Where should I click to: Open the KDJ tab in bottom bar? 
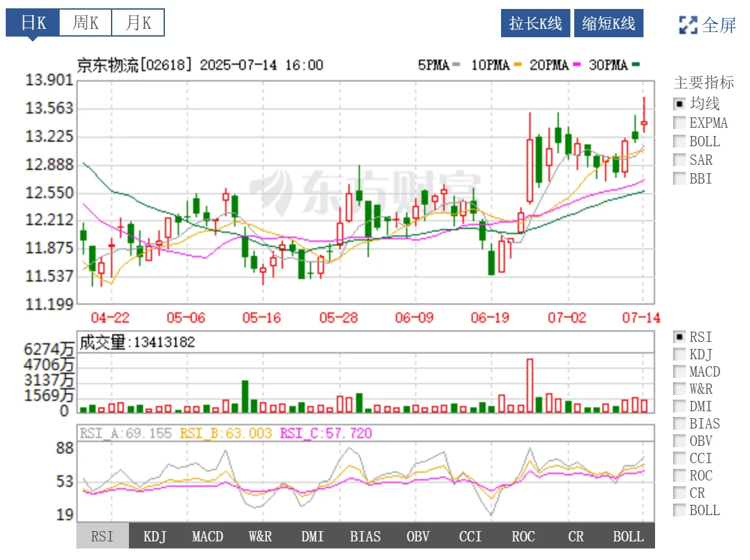point(155,536)
